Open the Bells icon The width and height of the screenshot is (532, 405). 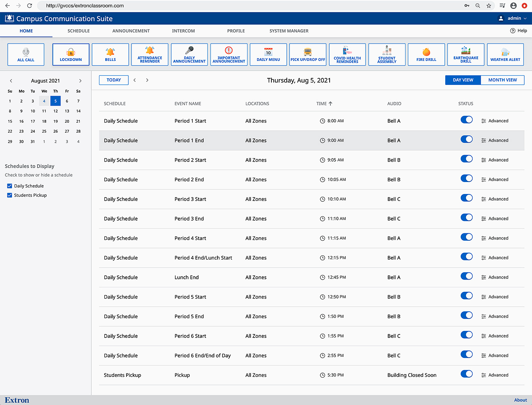[110, 54]
